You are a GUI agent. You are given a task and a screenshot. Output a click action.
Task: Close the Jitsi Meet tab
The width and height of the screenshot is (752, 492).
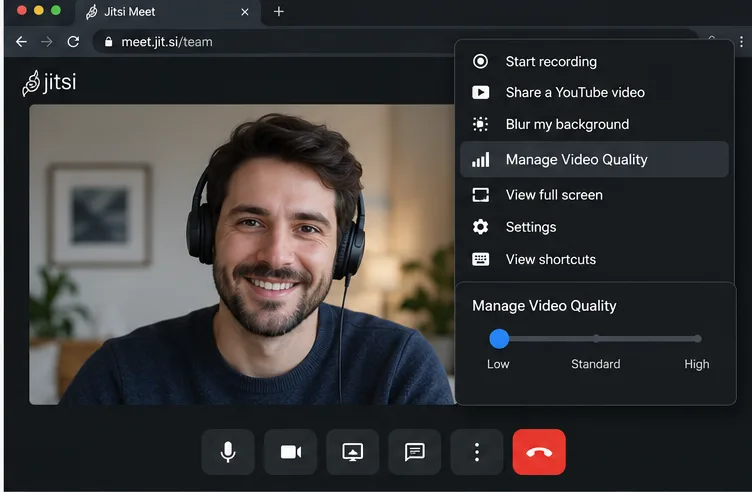coord(245,12)
